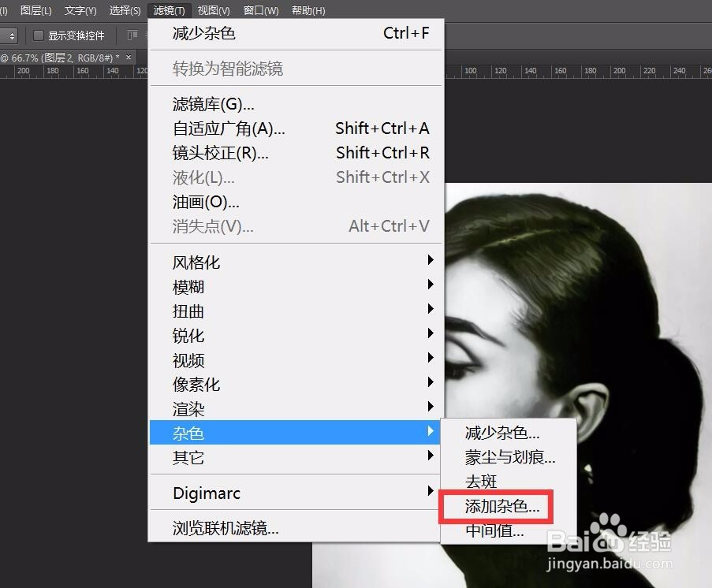Click the 滤镜(T) menu header
The width and height of the screenshot is (712, 588).
[x=169, y=10]
